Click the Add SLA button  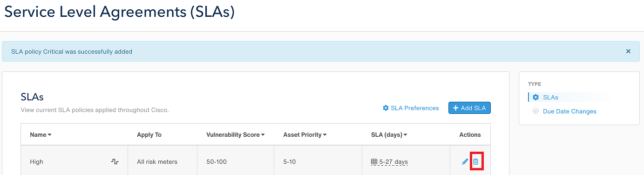point(469,108)
